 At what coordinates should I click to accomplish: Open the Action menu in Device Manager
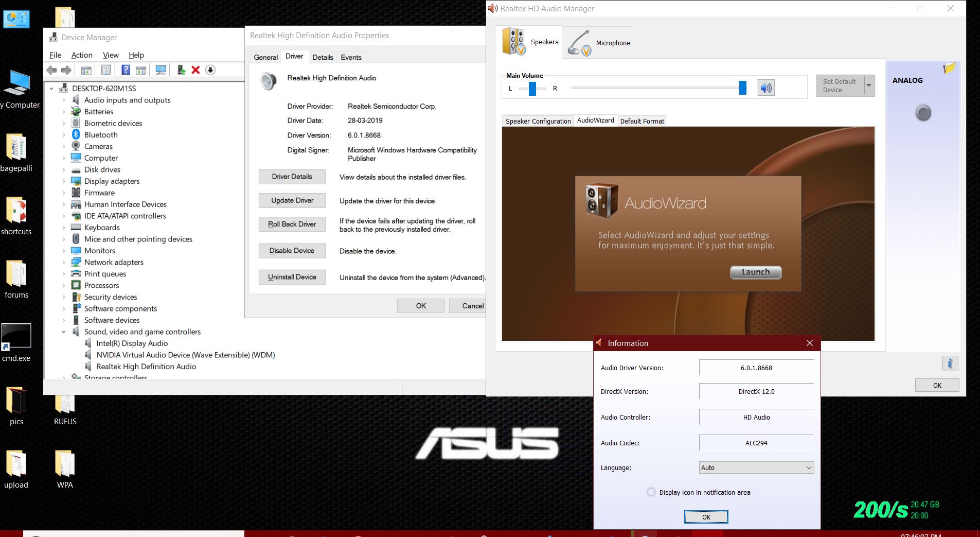pyautogui.click(x=82, y=55)
